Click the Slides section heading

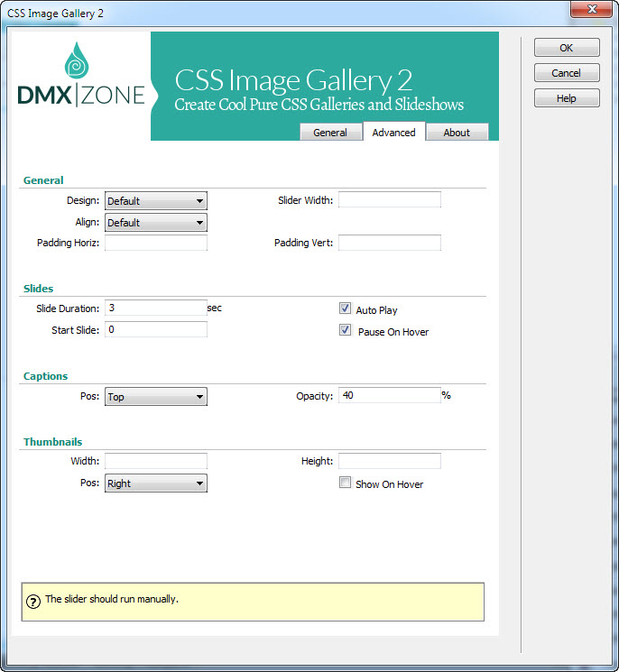point(39,289)
